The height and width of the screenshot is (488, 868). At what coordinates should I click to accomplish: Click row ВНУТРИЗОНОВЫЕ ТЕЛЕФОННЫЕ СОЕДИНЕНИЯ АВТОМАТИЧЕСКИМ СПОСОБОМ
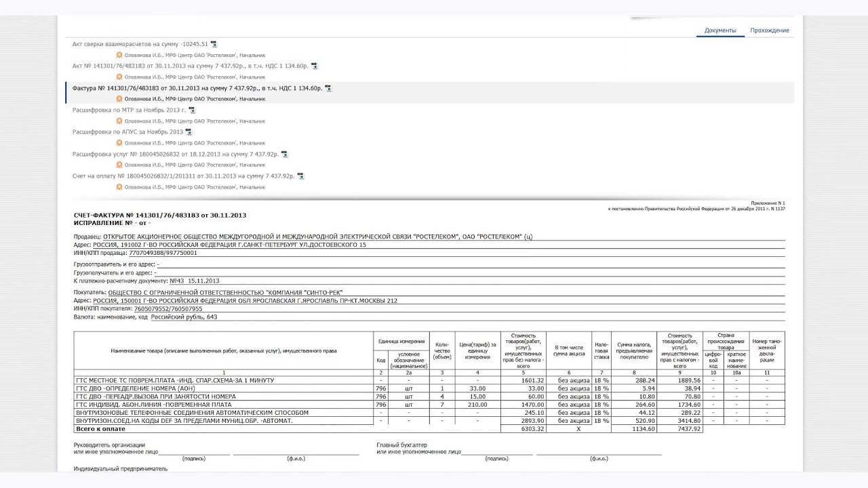429,413
